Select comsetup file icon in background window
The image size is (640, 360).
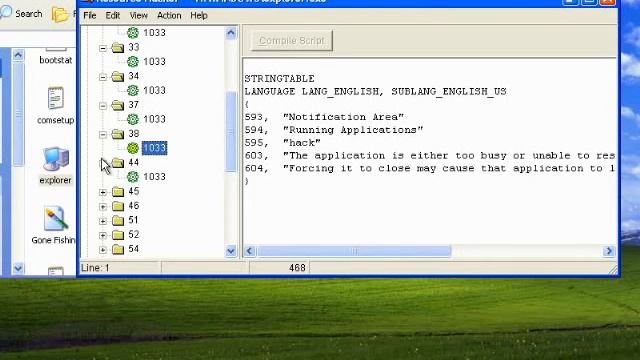tap(56, 105)
